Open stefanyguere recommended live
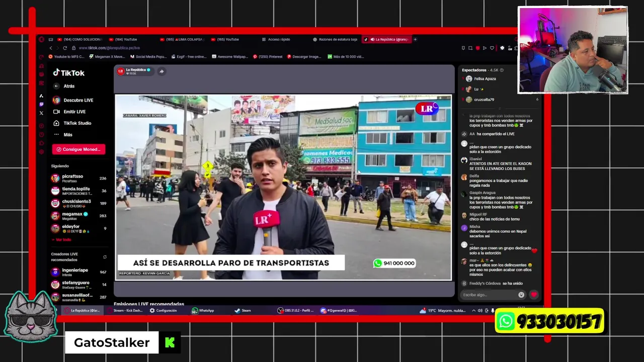The image size is (644, 362). point(78,285)
